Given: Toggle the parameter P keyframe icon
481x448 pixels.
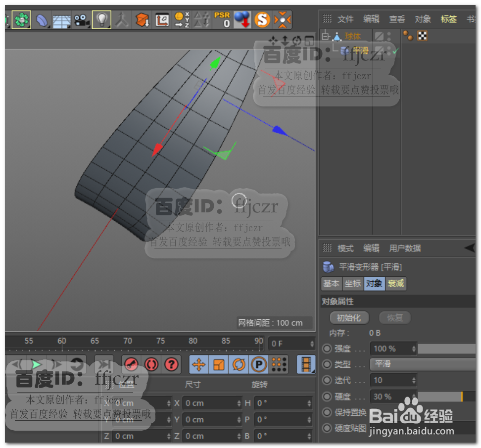Looking at the screenshot, I should click(259, 364).
